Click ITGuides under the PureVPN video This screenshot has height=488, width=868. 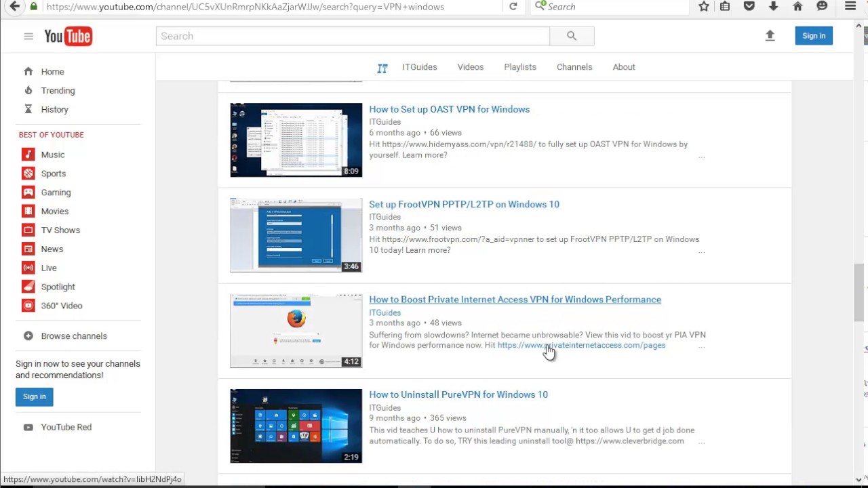(x=384, y=408)
